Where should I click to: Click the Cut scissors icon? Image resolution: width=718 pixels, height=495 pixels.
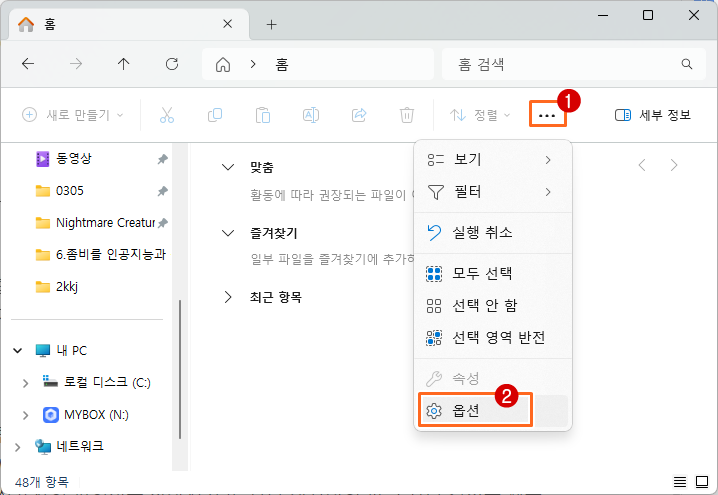(x=167, y=115)
